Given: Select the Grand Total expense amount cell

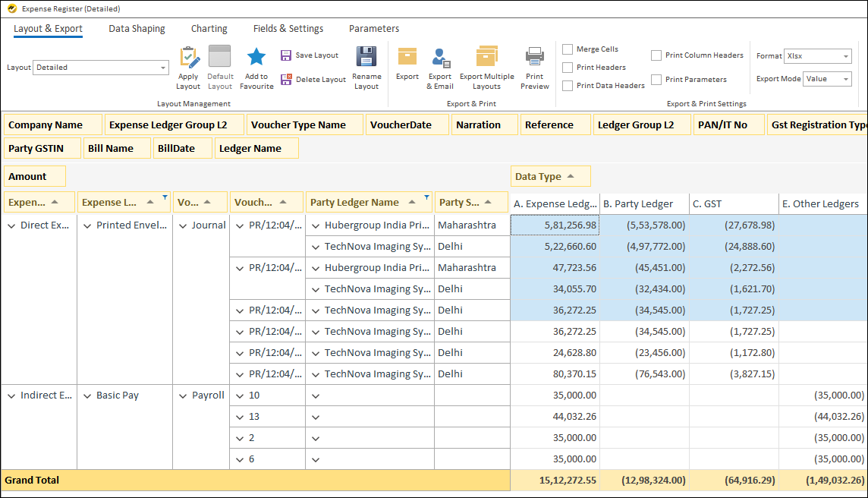Looking at the screenshot, I should click(x=555, y=481).
